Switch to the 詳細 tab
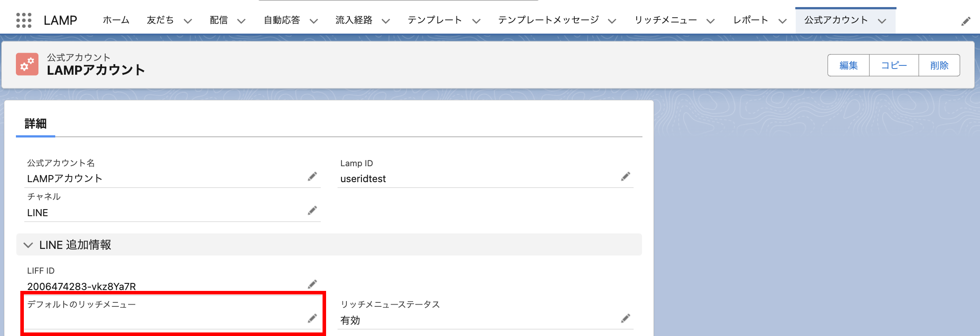Image resolution: width=980 pixels, height=336 pixels. pos(35,124)
